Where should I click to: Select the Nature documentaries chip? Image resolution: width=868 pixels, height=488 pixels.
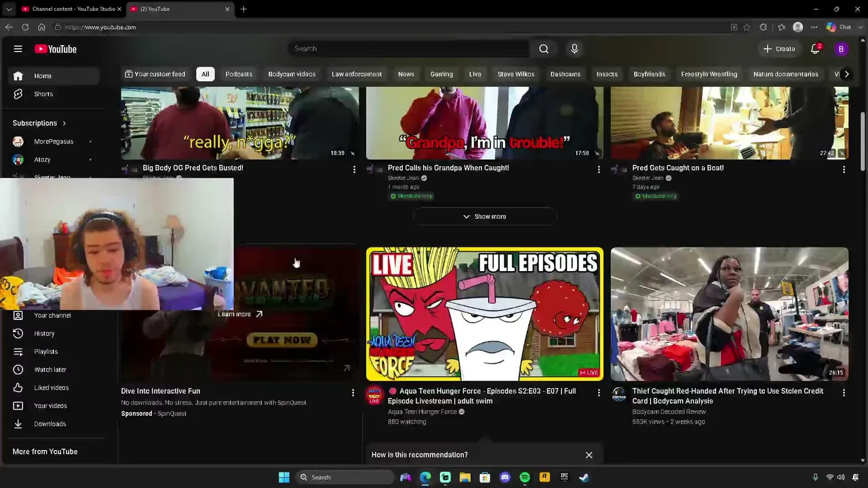tap(786, 74)
